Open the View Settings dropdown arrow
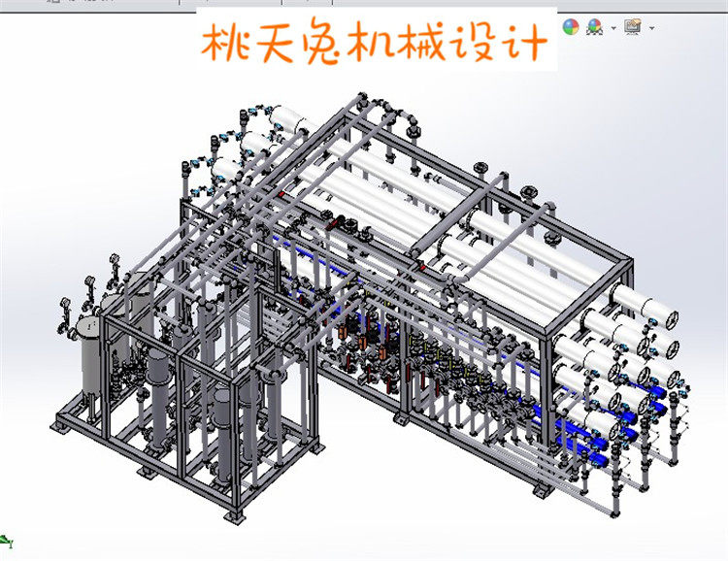Image resolution: width=728 pixels, height=561 pixels. tap(652, 28)
